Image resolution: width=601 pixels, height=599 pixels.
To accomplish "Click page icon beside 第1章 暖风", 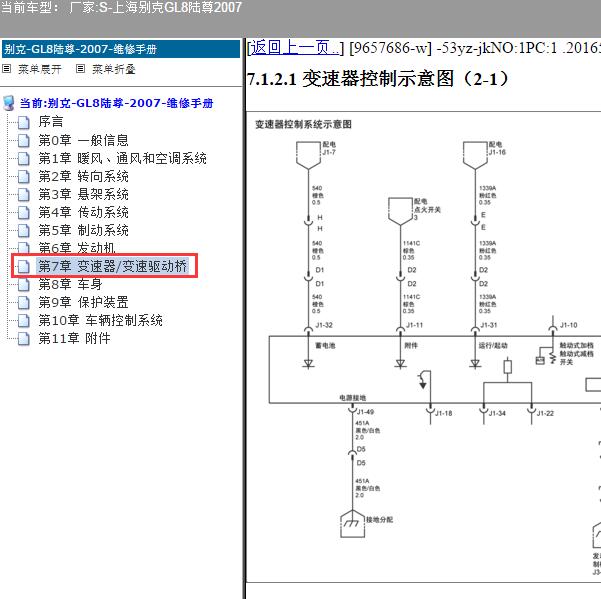I will pos(24,158).
